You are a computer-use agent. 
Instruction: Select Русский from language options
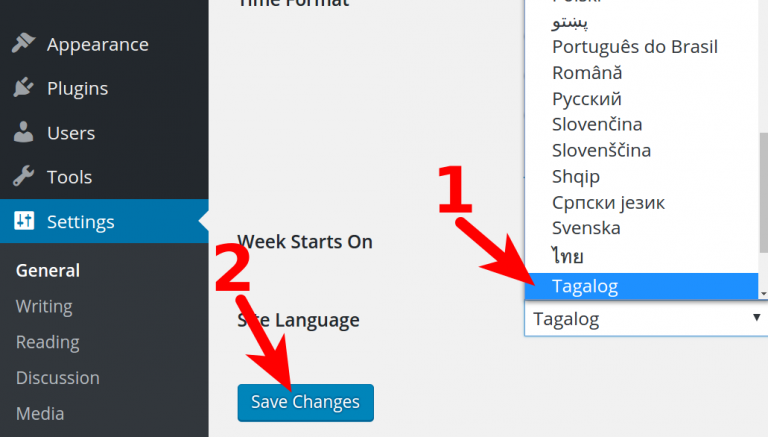[x=587, y=98]
